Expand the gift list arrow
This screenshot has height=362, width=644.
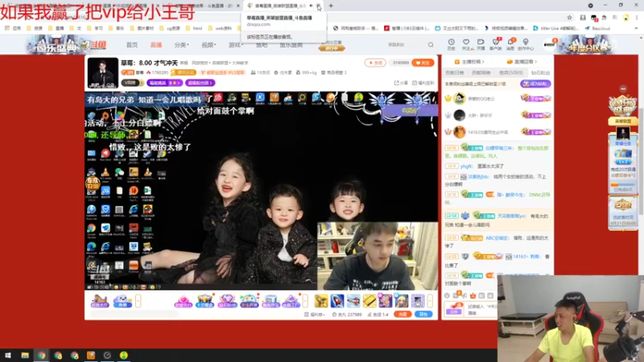tap(430, 301)
